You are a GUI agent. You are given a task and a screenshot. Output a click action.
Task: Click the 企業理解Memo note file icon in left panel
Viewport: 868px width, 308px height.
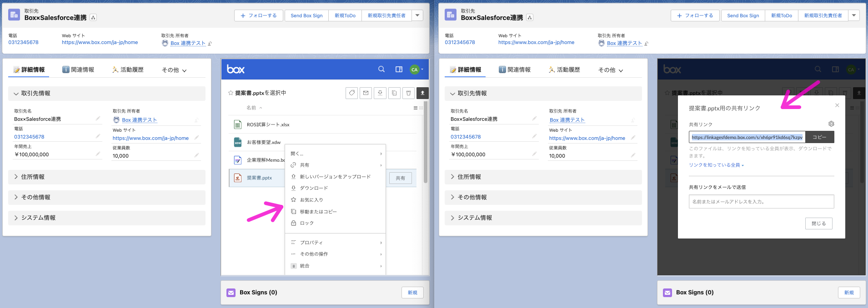tap(237, 160)
